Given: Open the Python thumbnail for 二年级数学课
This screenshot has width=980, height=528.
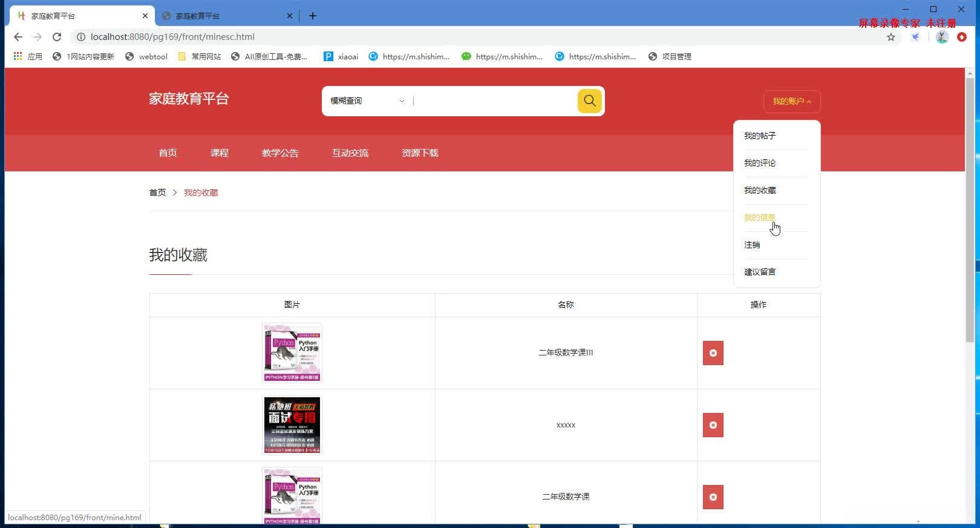Looking at the screenshot, I should coord(292,496).
